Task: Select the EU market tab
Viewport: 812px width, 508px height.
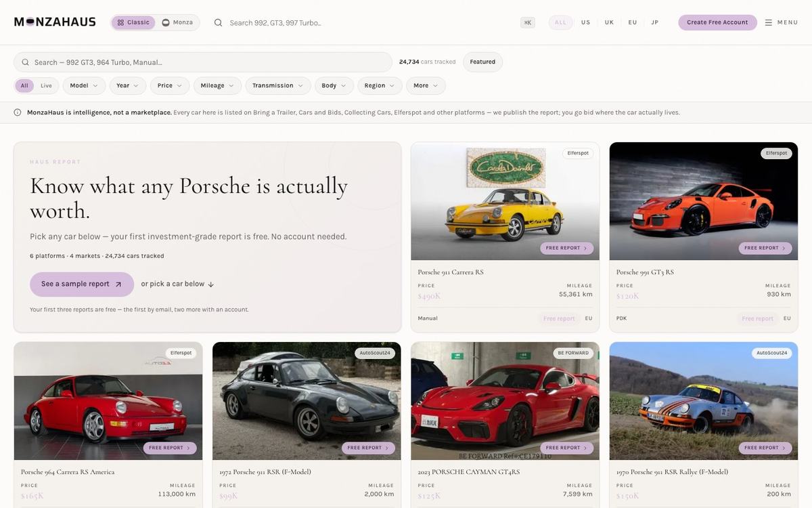Action: (633, 22)
